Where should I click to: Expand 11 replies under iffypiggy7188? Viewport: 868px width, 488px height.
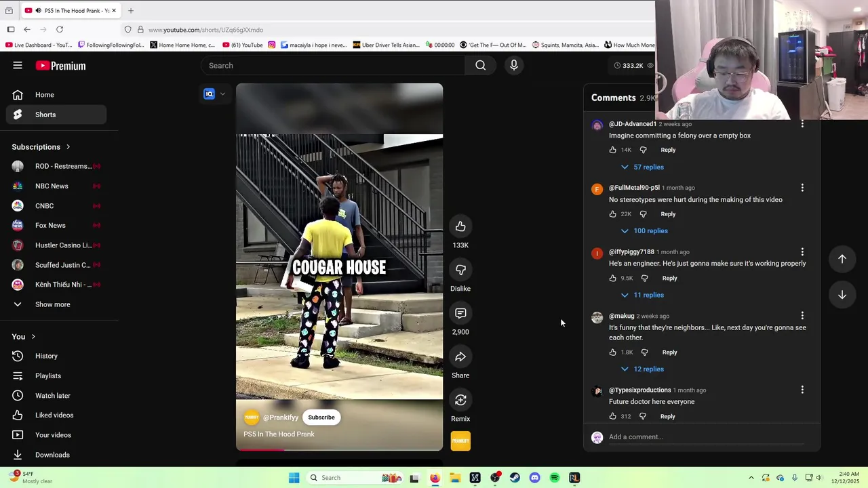coord(642,295)
